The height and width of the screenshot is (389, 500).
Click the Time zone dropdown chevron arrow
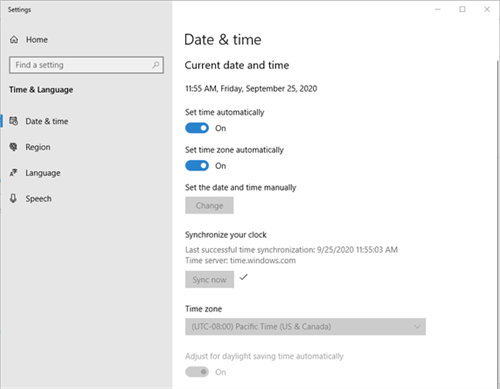tap(417, 327)
